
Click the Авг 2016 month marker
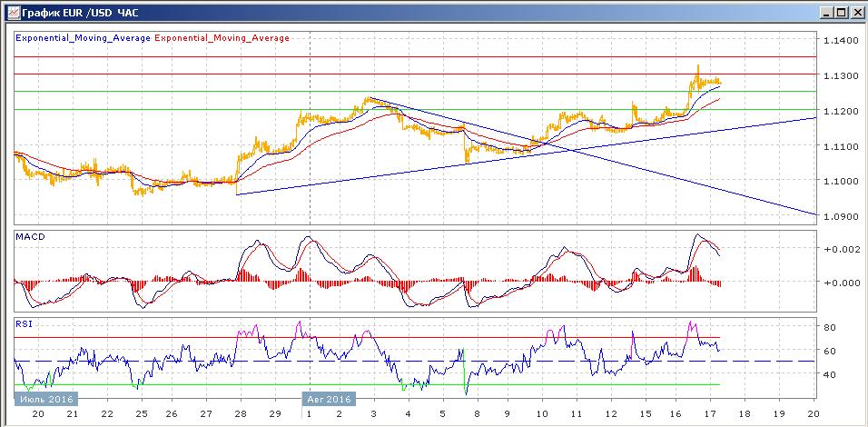pyautogui.click(x=329, y=399)
